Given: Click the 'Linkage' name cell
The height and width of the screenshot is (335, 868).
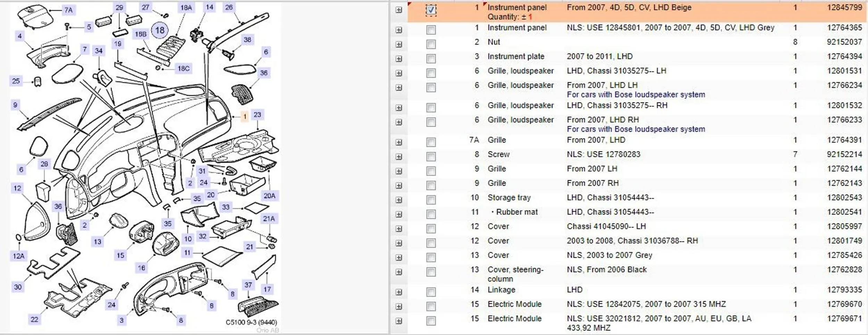Looking at the screenshot, I should tap(501, 290).
